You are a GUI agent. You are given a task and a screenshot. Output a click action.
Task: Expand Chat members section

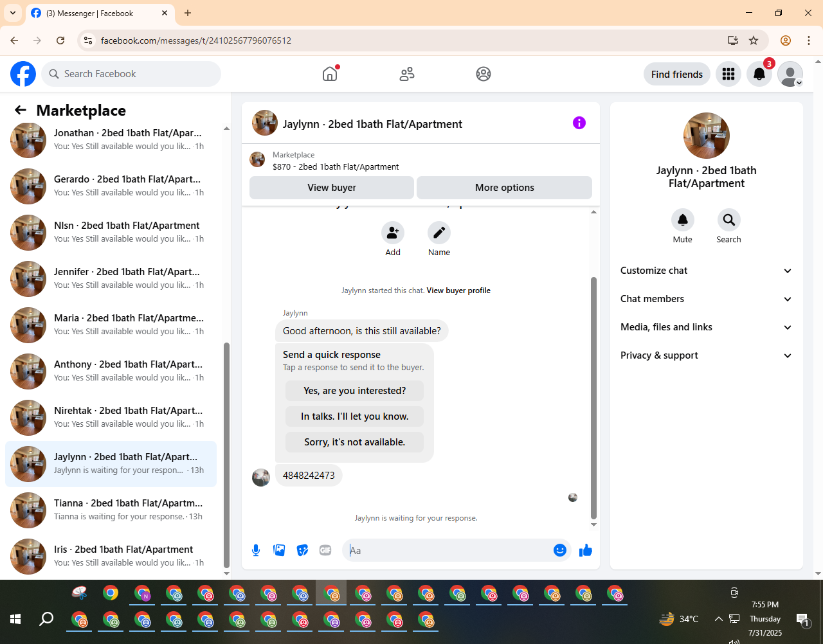point(706,299)
